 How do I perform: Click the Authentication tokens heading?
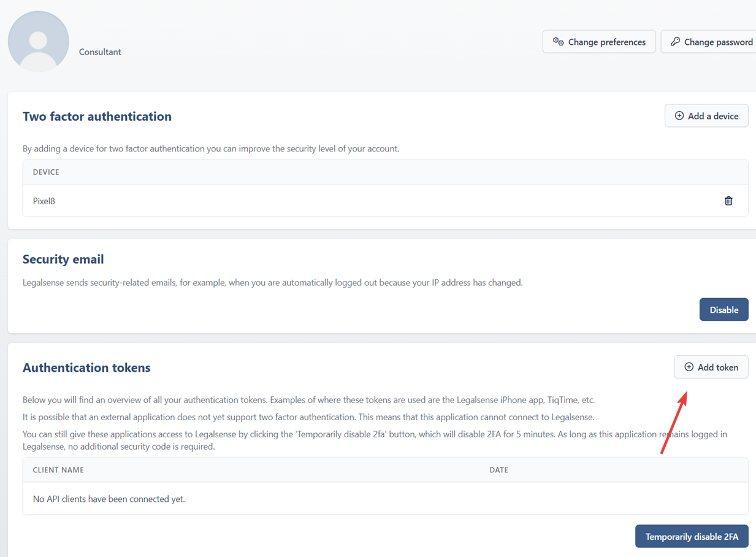click(x=86, y=368)
